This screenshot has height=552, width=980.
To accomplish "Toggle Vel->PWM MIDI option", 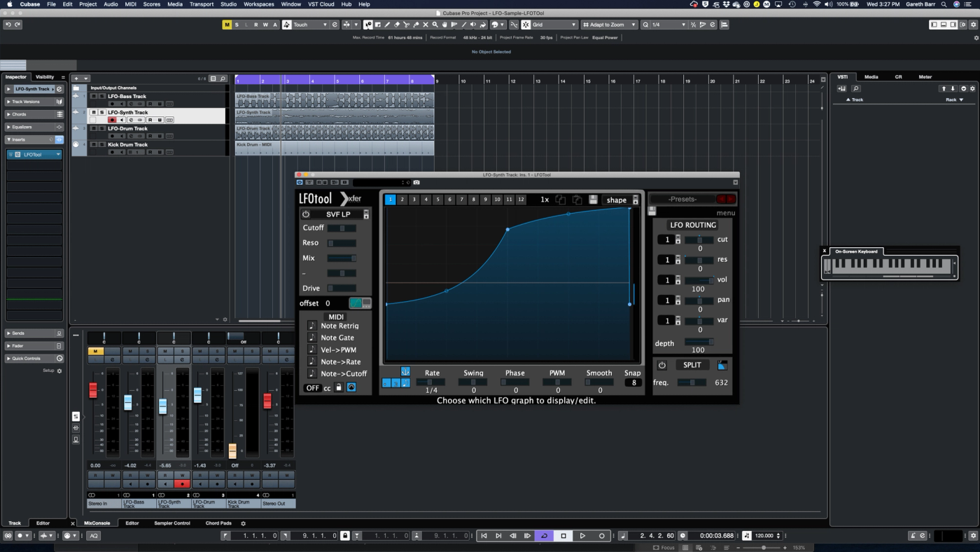I will (x=312, y=350).
